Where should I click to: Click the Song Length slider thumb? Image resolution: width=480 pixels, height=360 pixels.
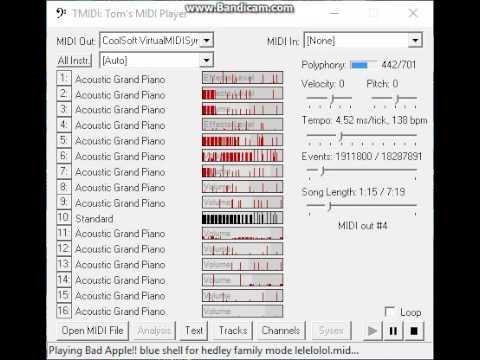click(x=330, y=206)
